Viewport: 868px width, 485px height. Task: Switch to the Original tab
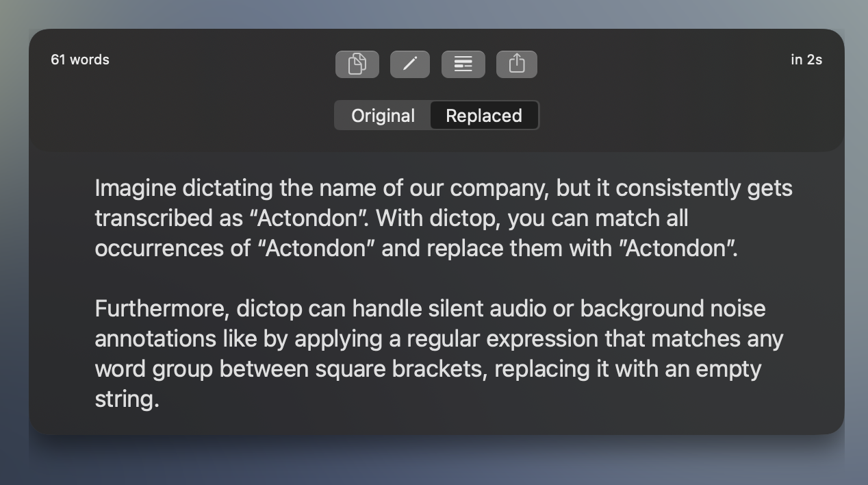pos(383,116)
